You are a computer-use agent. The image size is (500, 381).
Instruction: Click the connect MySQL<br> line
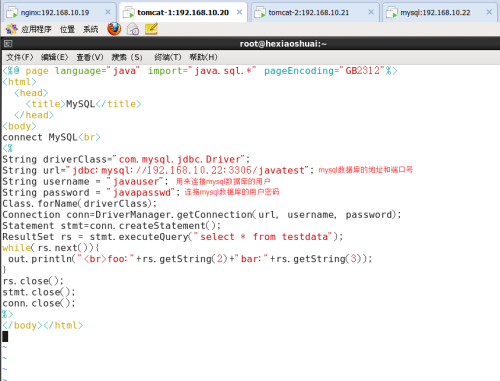pyautogui.click(x=51, y=137)
